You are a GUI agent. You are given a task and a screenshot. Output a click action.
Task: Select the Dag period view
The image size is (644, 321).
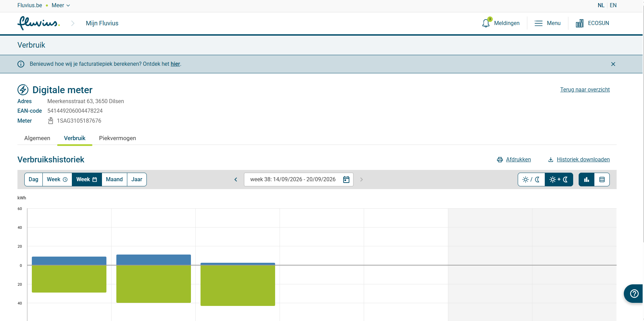pyautogui.click(x=34, y=180)
